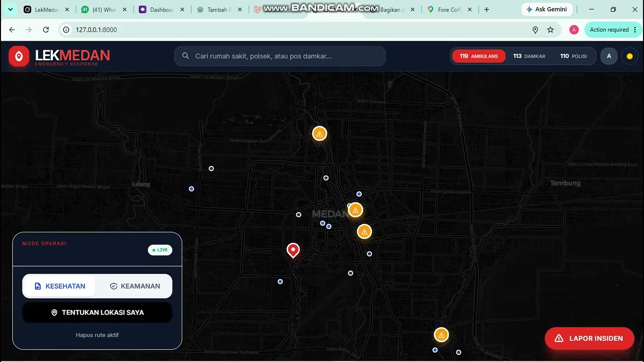Switch to the WhatsApp tab
This screenshot has height=362, width=644.
point(104,10)
